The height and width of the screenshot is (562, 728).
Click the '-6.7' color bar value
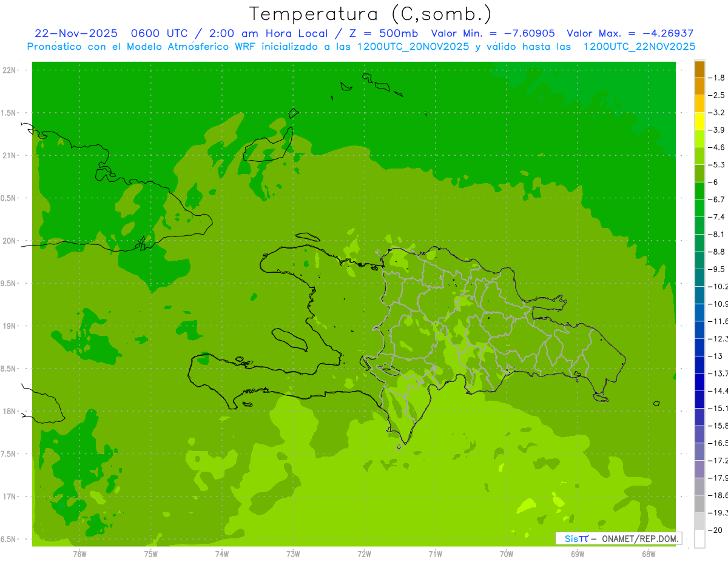717,199
